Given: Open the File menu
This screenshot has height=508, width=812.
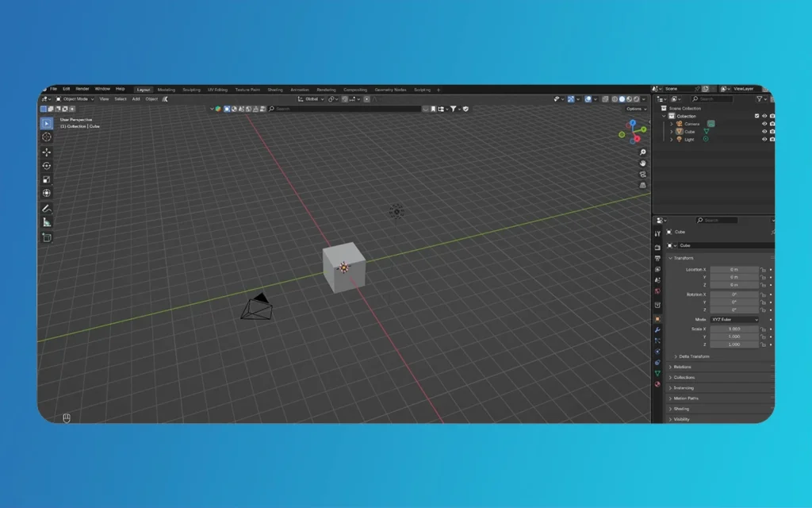Looking at the screenshot, I should (53, 89).
